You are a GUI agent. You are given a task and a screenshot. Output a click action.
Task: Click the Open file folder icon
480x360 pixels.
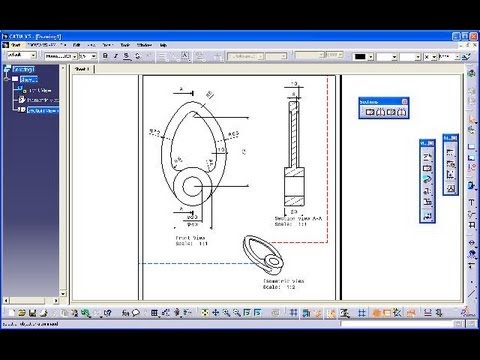pyautogui.click(x=22, y=313)
